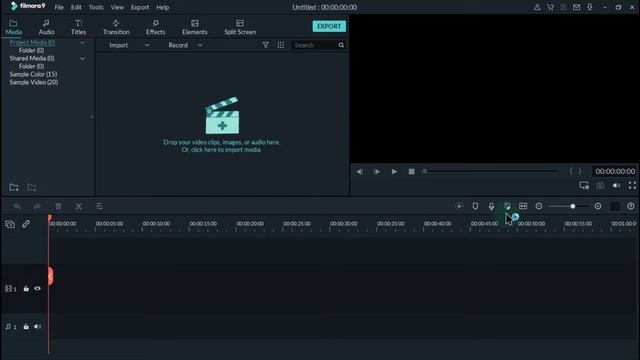Click the audio mixer icon
The image size is (640, 360).
tap(507, 206)
